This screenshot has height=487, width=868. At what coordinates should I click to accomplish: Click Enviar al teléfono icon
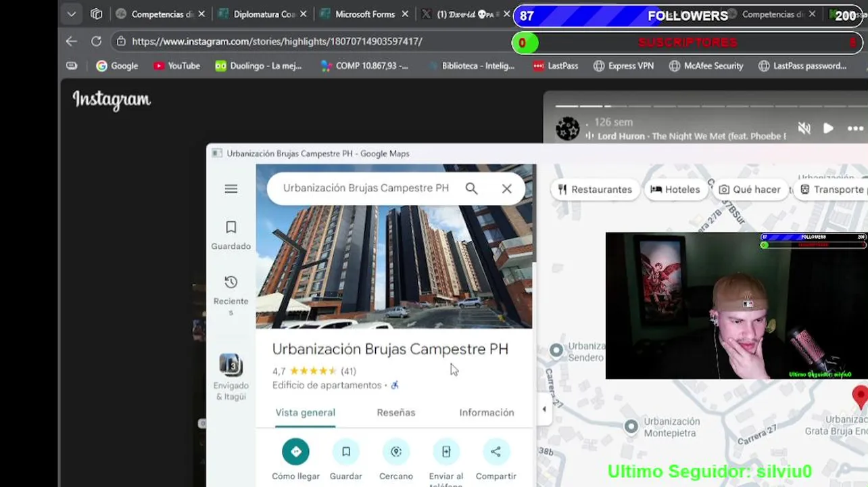coord(446,452)
